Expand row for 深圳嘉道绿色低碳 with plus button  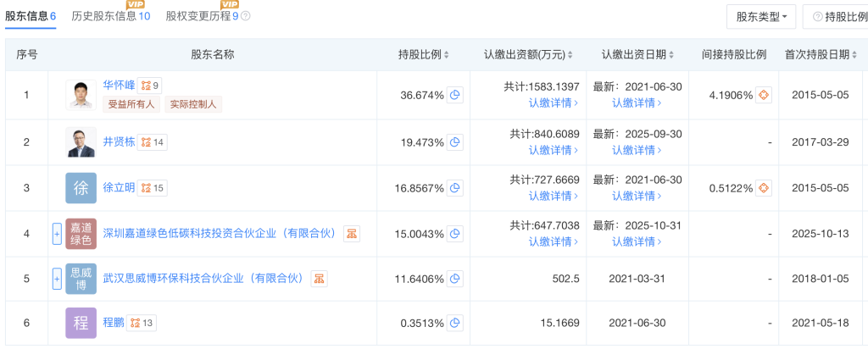pyautogui.click(x=57, y=234)
